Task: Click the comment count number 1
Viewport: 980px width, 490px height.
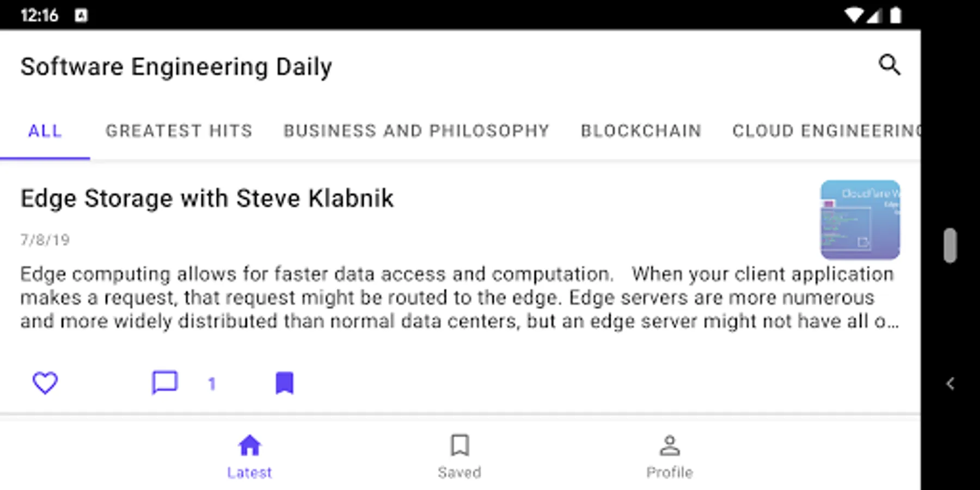Action: (x=212, y=384)
